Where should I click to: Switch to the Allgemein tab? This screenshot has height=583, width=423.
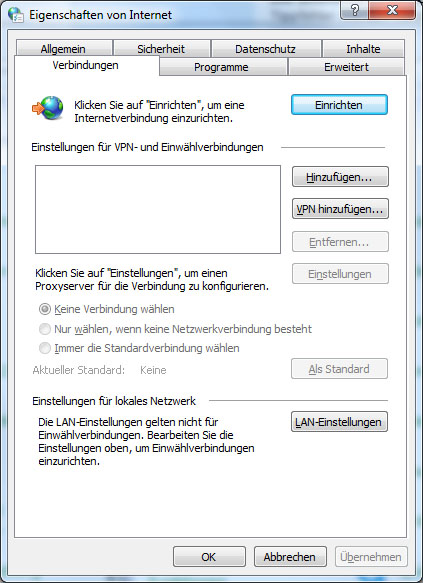point(64,49)
